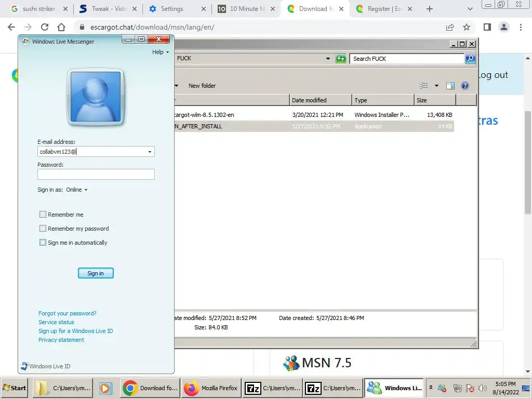Open Sign in as Online status dropdown

pyautogui.click(x=77, y=190)
